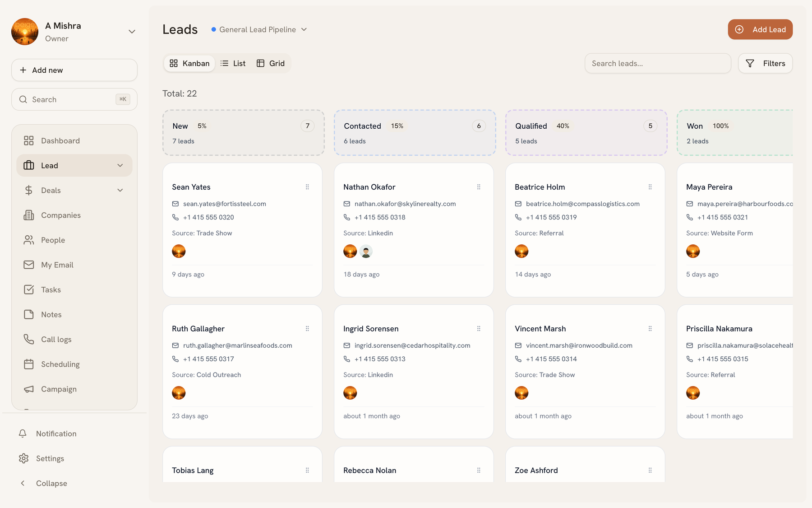Open Notes in the sidebar
The image size is (812, 508).
click(x=74, y=315)
